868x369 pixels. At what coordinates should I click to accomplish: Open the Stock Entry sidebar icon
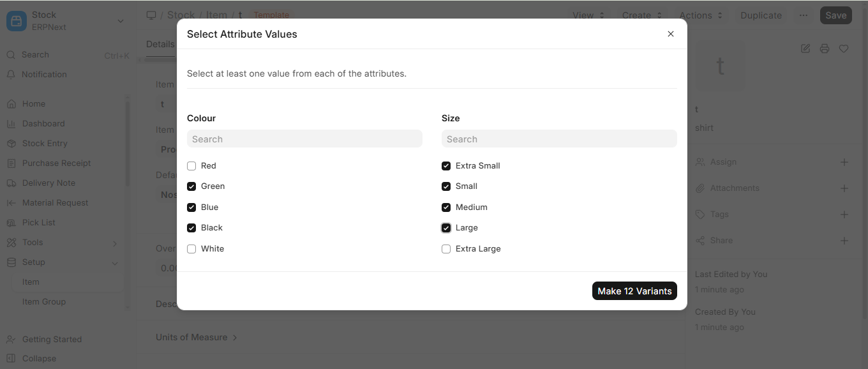click(11, 144)
